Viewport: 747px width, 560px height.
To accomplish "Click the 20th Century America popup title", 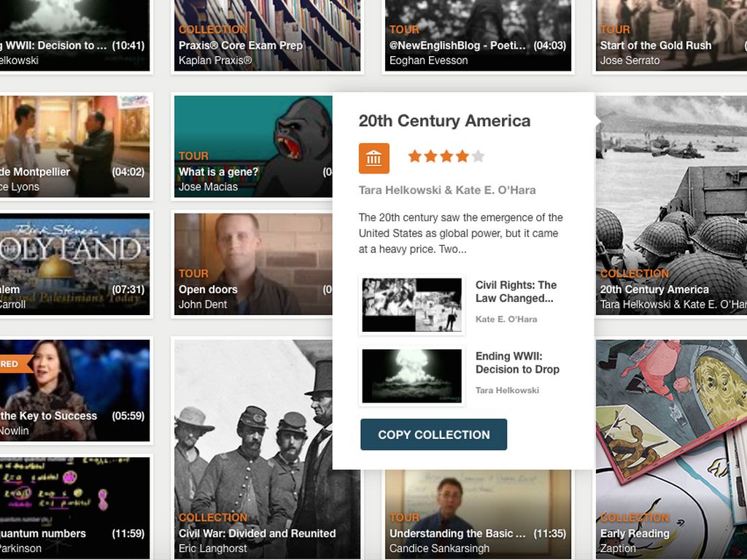I will tap(444, 121).
